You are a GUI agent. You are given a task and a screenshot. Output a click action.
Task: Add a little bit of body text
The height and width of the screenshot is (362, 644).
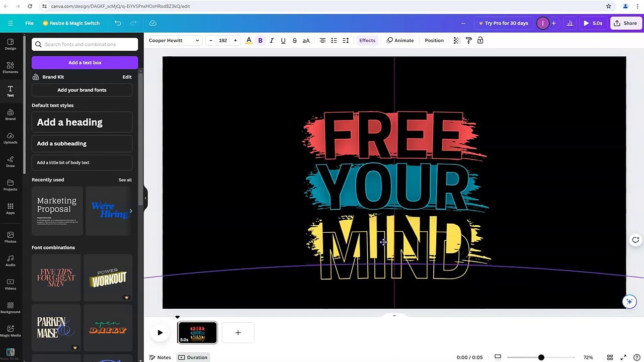point(82,162)
